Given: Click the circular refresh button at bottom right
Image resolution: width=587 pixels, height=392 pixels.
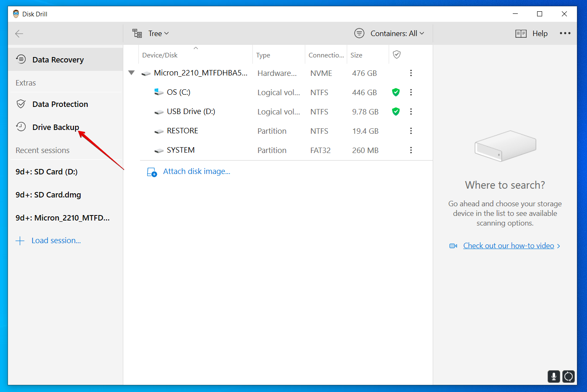Looking at the screenshot, I should (569, 376).
